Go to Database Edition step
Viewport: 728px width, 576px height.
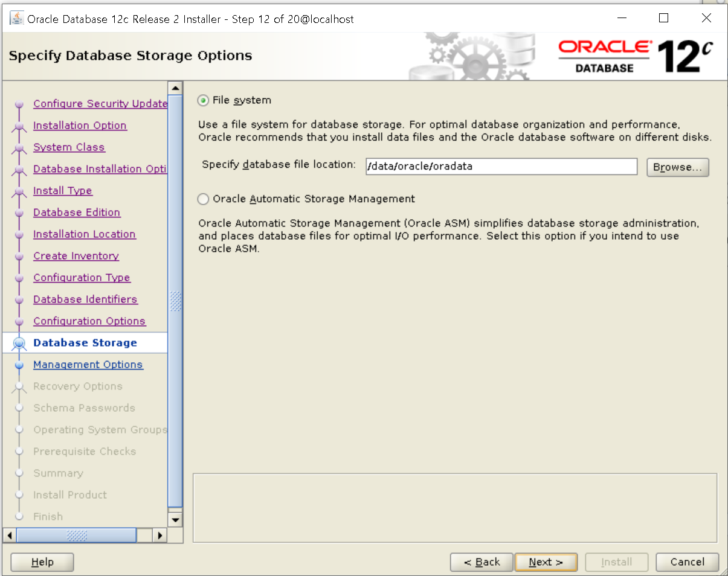[77, 213]
